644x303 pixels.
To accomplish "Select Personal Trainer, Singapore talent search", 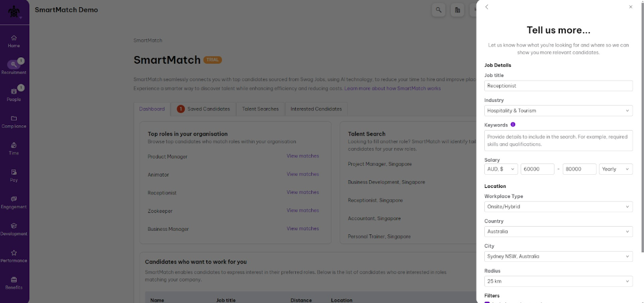I will tap(379, 236).
